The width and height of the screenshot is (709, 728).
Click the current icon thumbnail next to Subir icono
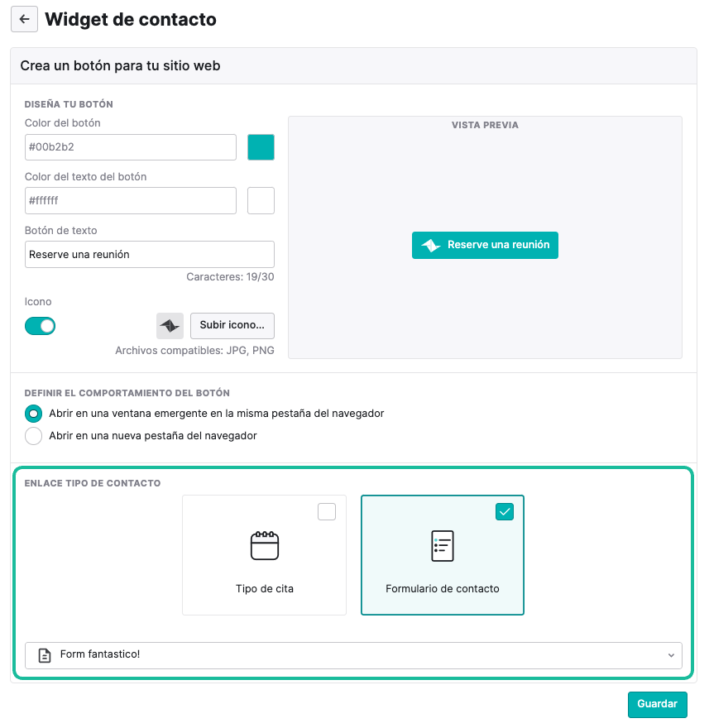[170, 326]
